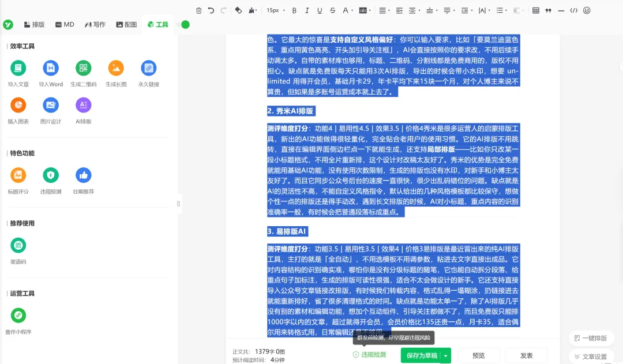Click the 保存为草稿 button
The height and width of the screenshot is (364, 623).
(x=422, y=355)
